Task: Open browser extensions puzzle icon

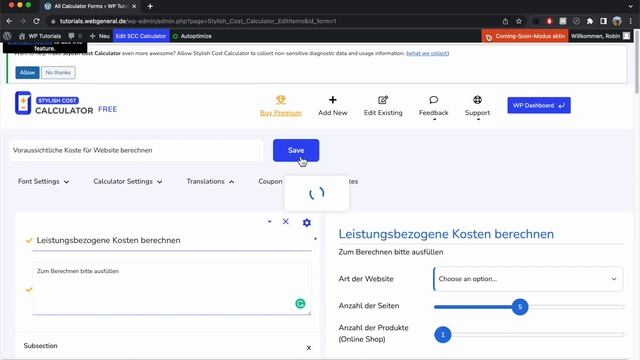Action: click(x=590, y=21)
